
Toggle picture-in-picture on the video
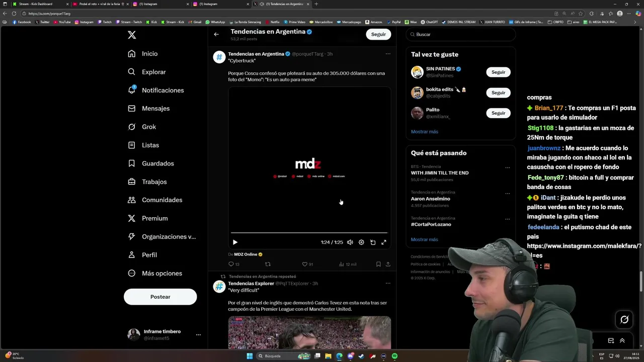(373, 242)
